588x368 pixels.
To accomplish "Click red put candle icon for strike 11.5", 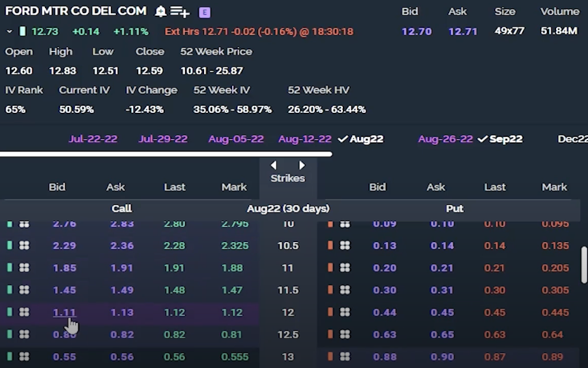I will 331,290.
